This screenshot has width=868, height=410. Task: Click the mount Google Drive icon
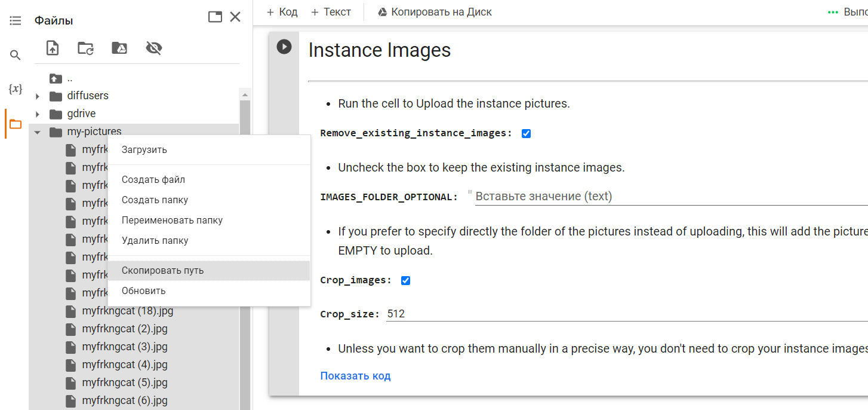tap(119, 48)
